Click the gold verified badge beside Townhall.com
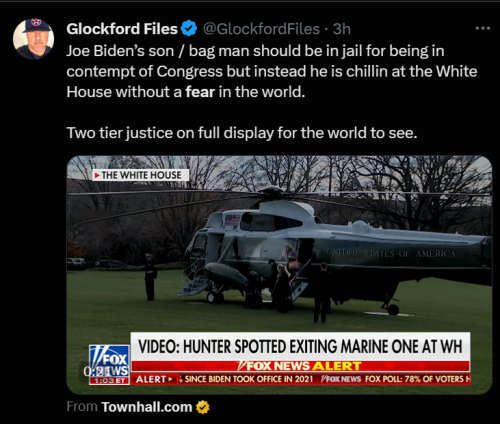Viewport: 500px width, 424px height. [x=203, y=407]
